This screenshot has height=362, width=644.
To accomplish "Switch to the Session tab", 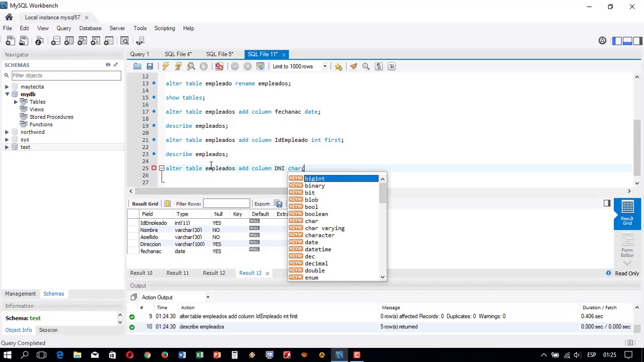I will pos(48,330).
